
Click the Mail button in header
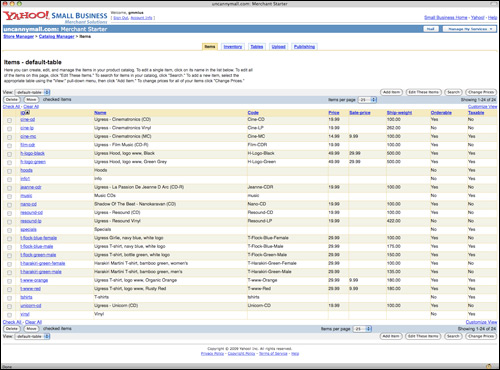(x=431, y=29)
